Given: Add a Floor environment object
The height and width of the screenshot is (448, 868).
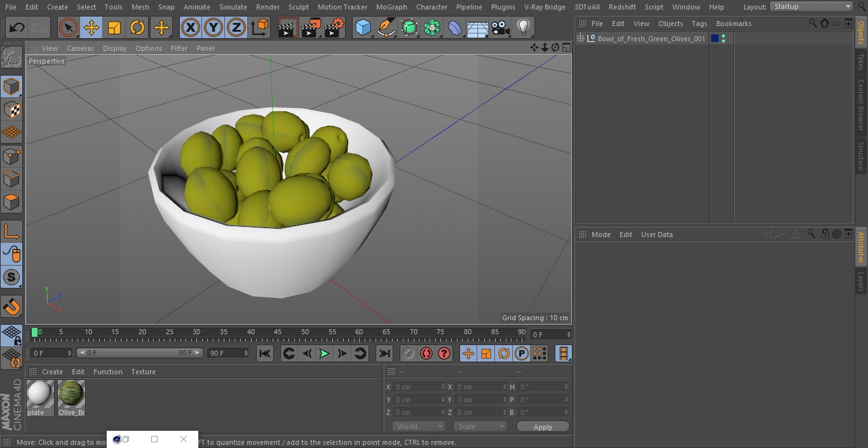Looking at the screenshot, I should (x=478, y=27).
